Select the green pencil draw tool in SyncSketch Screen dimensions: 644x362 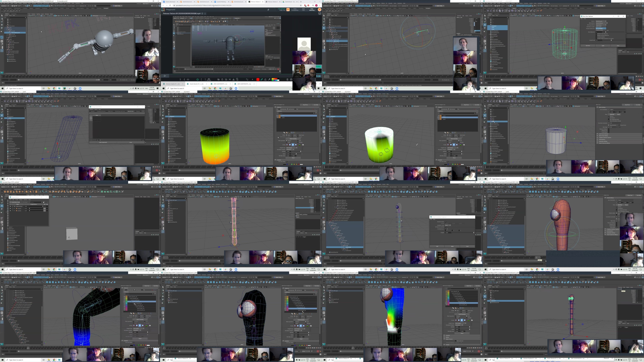click(x=262, y=79)
